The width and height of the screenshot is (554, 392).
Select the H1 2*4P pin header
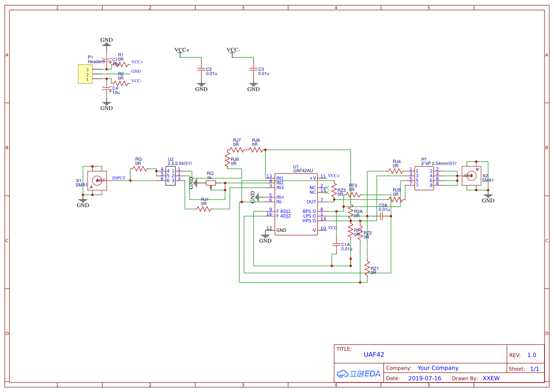tap(424, 179)
